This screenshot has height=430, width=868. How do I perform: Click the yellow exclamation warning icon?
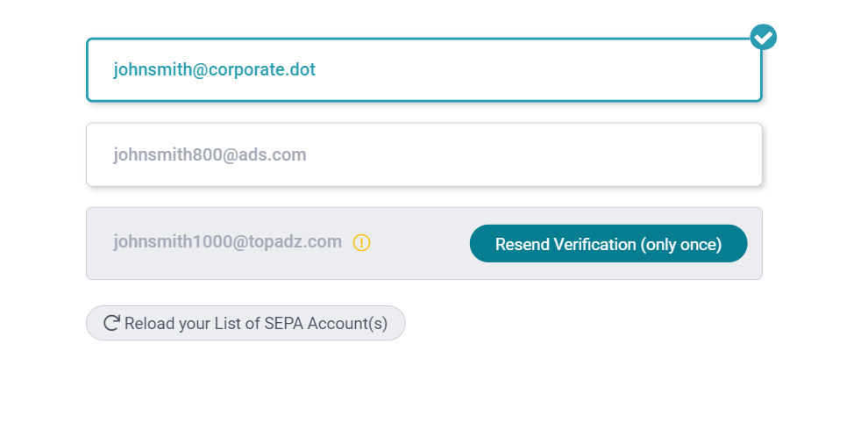361,243
